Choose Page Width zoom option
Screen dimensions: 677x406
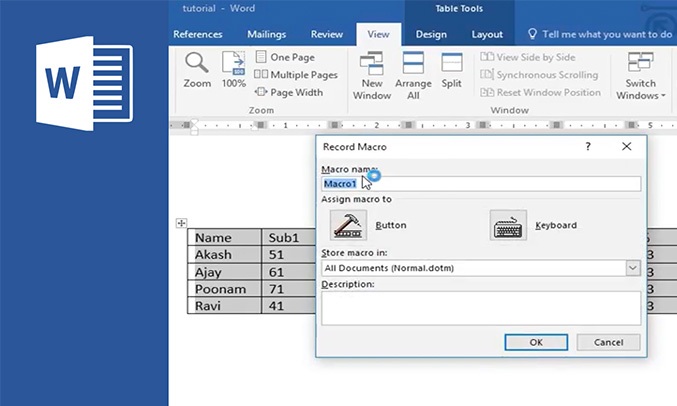pos(288,93)
